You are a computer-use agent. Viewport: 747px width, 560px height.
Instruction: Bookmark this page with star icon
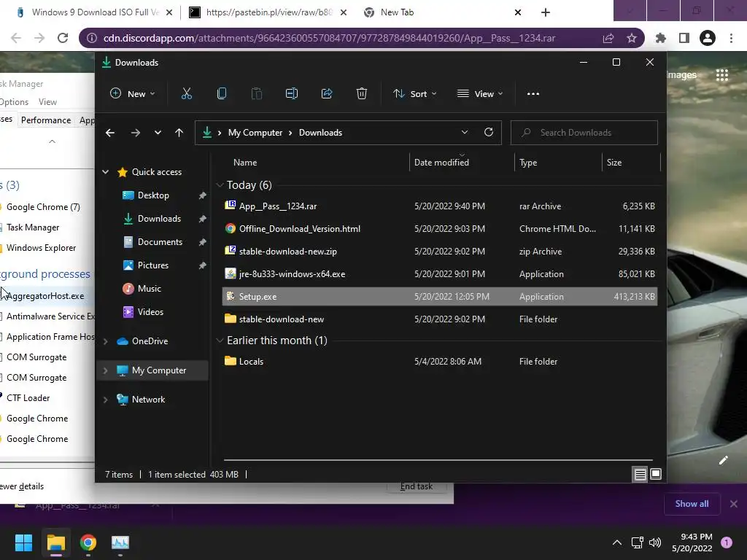pos(632,38)
